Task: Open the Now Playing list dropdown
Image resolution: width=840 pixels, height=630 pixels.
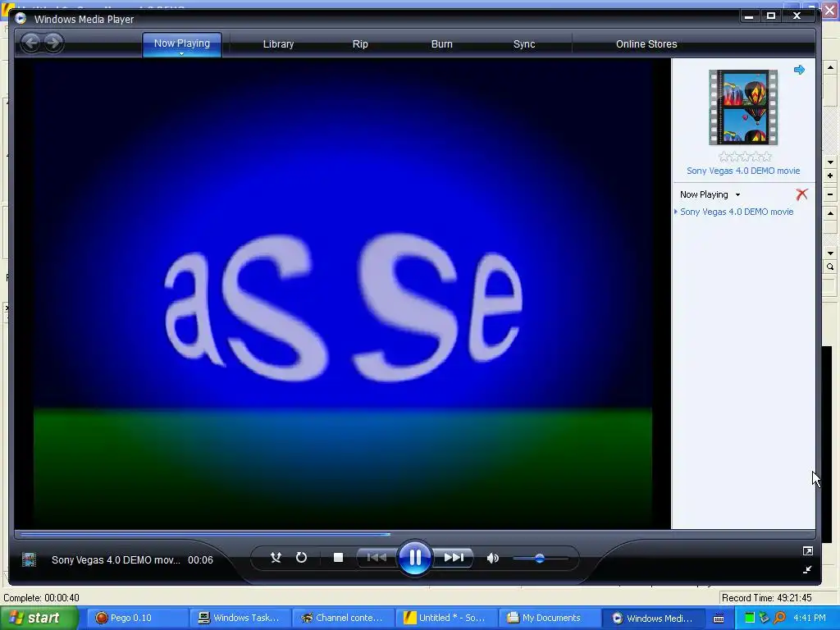Action: (x=737, y=194)
